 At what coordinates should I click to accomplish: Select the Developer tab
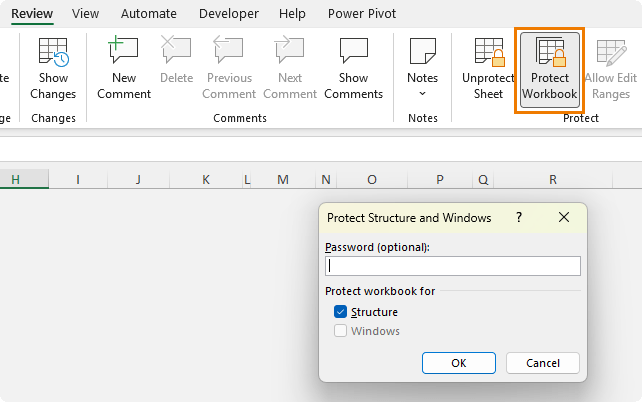pos(228,14)
